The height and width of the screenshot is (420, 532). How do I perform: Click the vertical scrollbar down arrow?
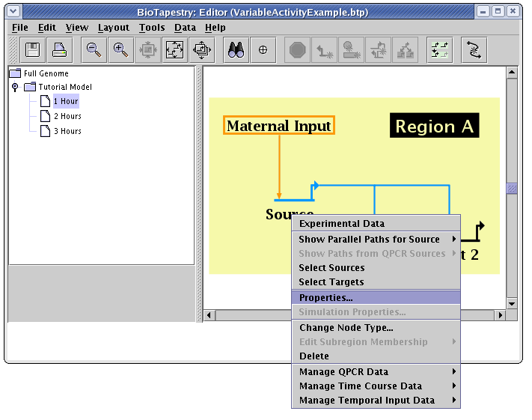pyautogui.click(x=512, y=303)
